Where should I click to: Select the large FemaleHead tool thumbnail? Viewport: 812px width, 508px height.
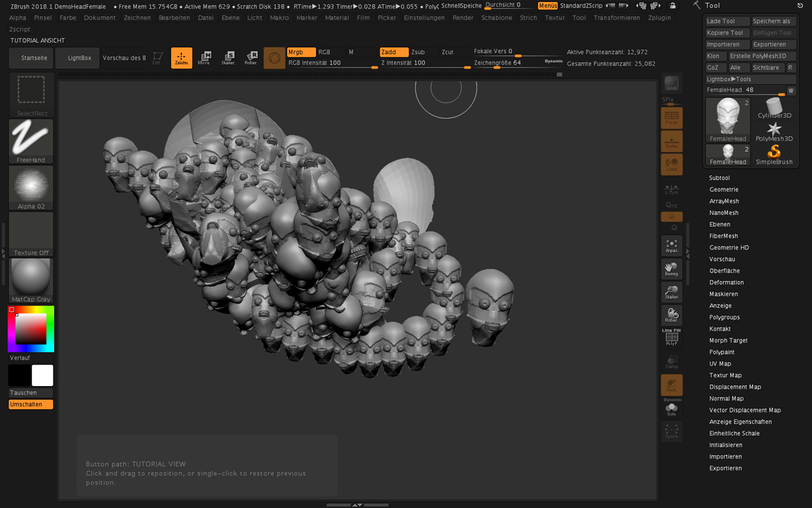728,120
